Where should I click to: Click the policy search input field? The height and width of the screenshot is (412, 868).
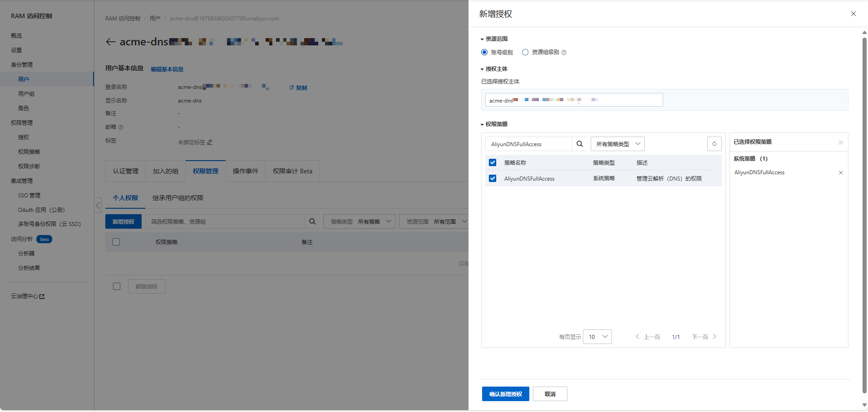(x=529, y=144)
